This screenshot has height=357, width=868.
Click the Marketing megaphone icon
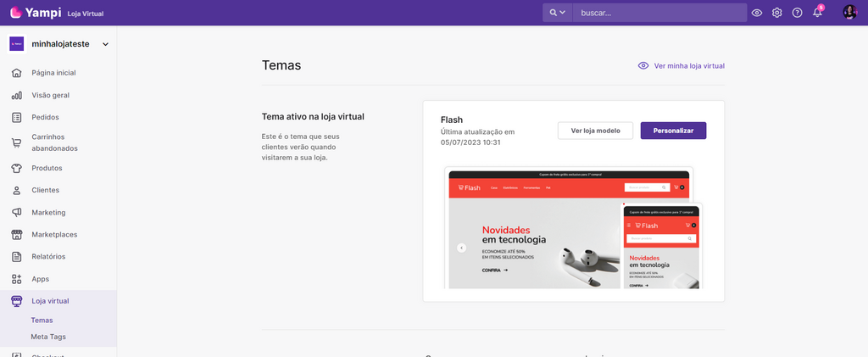click(17, 213)
